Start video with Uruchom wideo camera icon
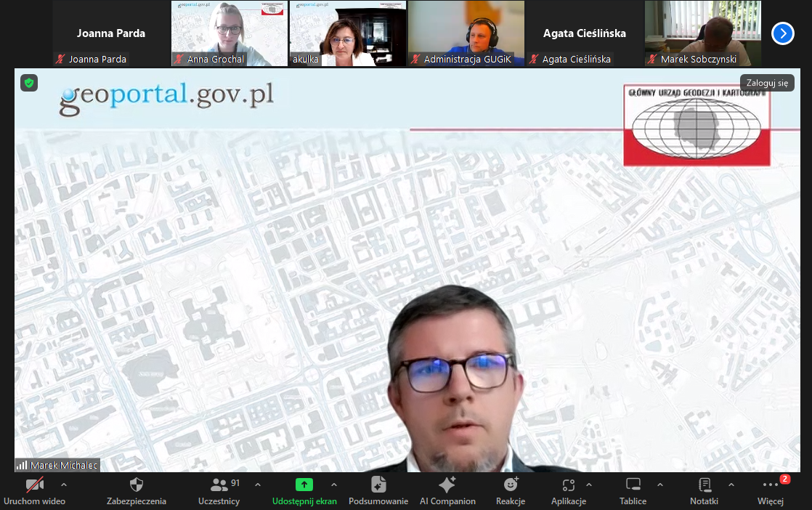 (34, 485)
